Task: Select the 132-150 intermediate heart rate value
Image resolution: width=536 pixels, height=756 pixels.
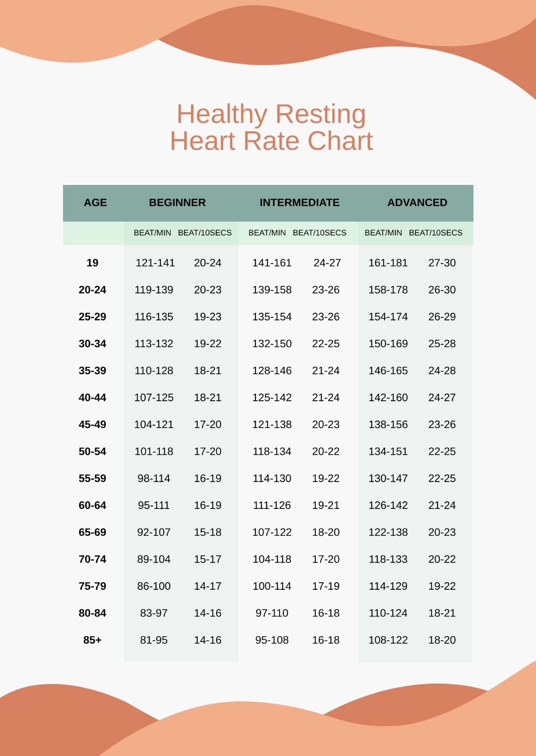Action: pyautogui.click(x=272, y=344)
